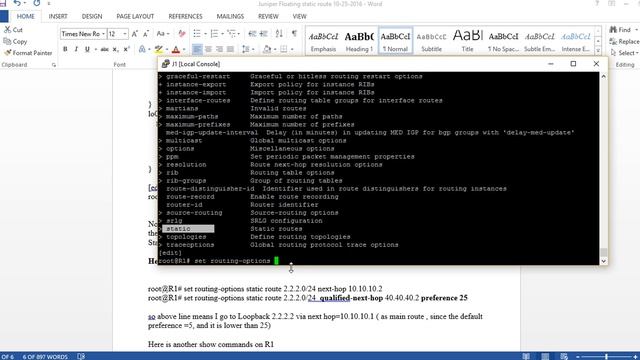Click the Grow Font icon
The height and width of the screenshot is (360, 640).
[x=135, y=34]
